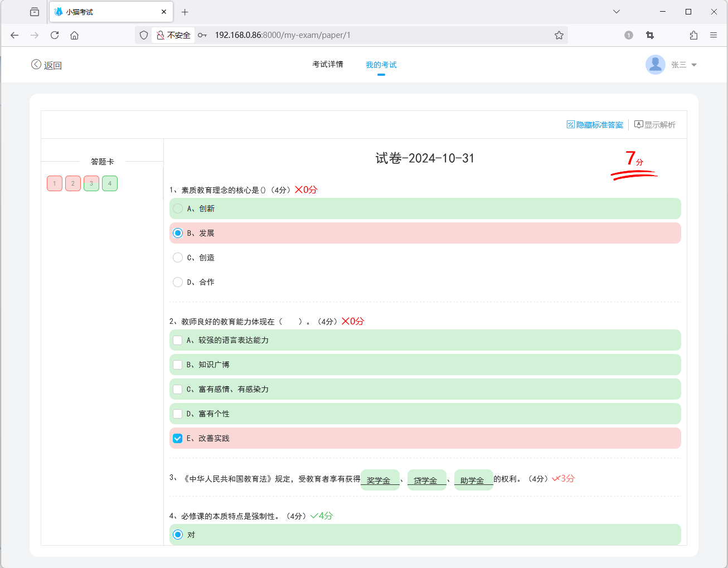Click the page reload icon
The image size is (728, 568).
click(54, 35)
